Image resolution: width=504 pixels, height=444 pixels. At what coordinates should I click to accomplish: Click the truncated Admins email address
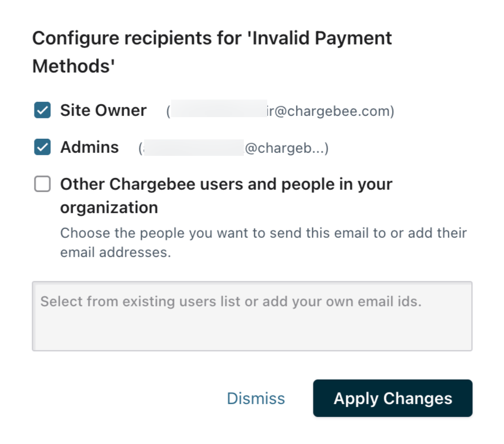[x=286, y=149]
